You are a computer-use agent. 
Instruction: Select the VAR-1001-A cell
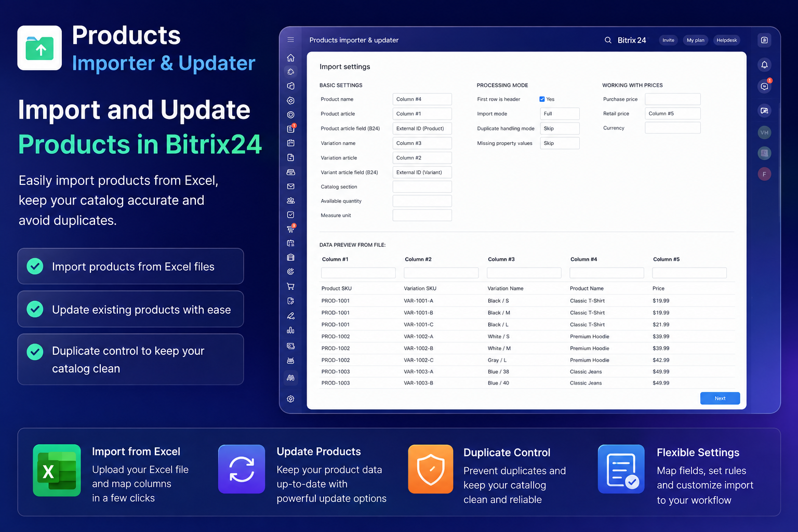pyautogui.click(x=418, y=301)
